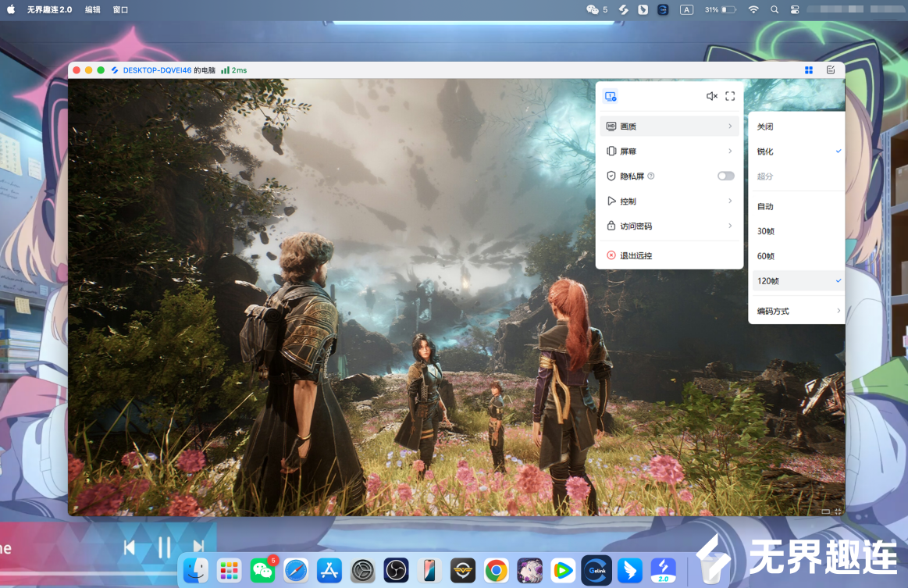Viewport: 908px width, 588px height.
Task: Choose 自动 frame rate
Action: click(796, 206)
